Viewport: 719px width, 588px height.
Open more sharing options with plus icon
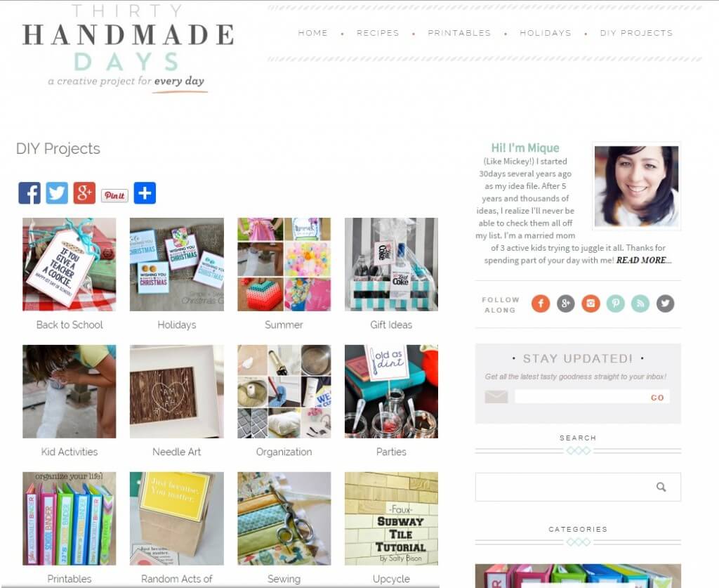pos(145,192)
